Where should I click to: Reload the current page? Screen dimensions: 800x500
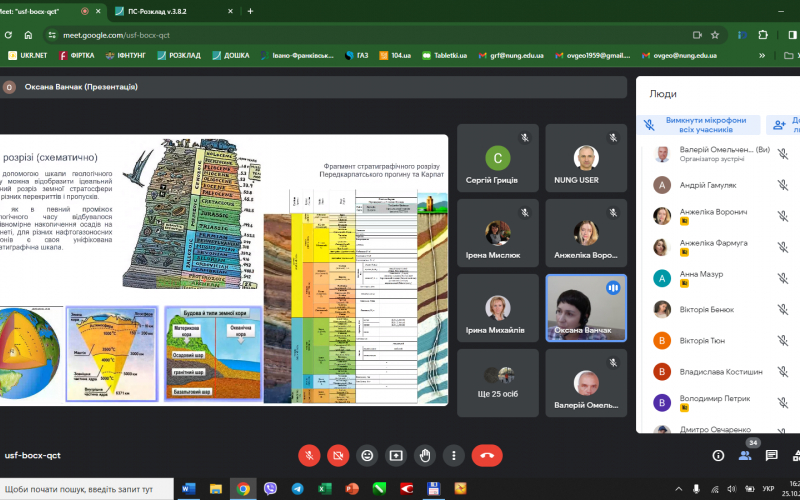[x=8, y=35]
